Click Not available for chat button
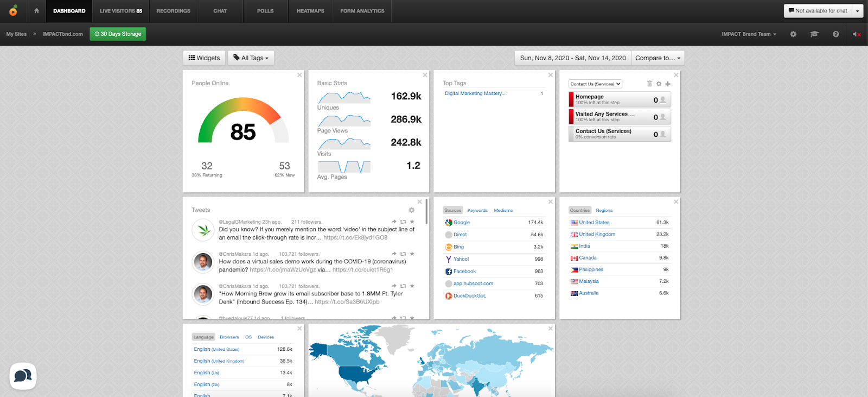 click(818, 11)
